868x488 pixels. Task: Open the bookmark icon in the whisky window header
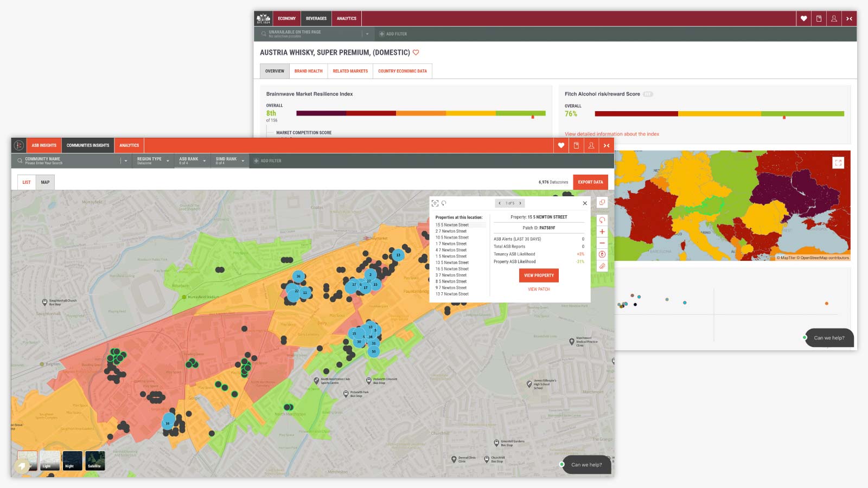[819, 18]
